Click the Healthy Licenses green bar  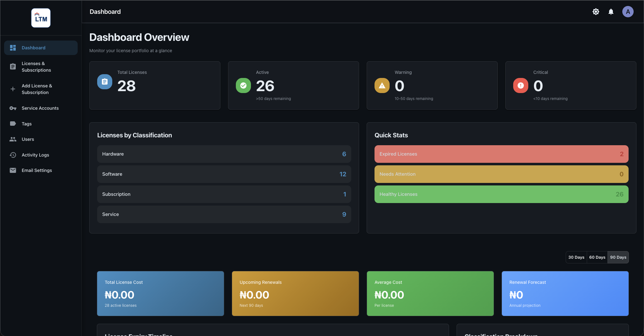click(502, 194)
